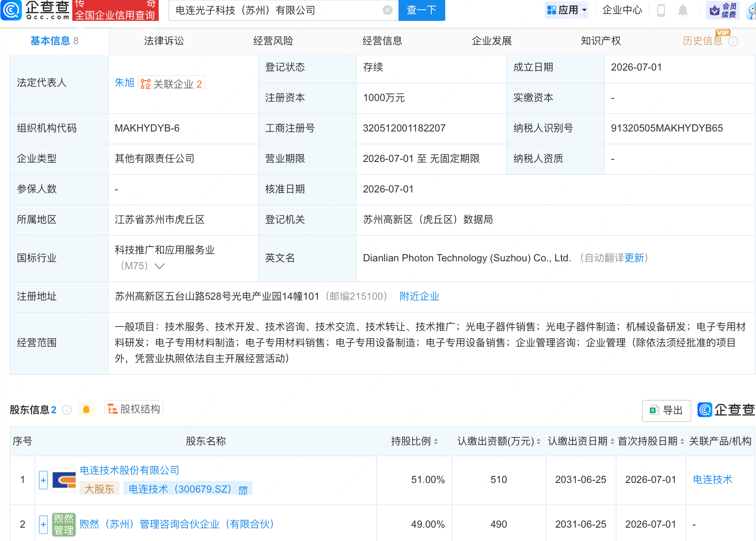Click the 大股东 tag

click(x=99, y=489)
